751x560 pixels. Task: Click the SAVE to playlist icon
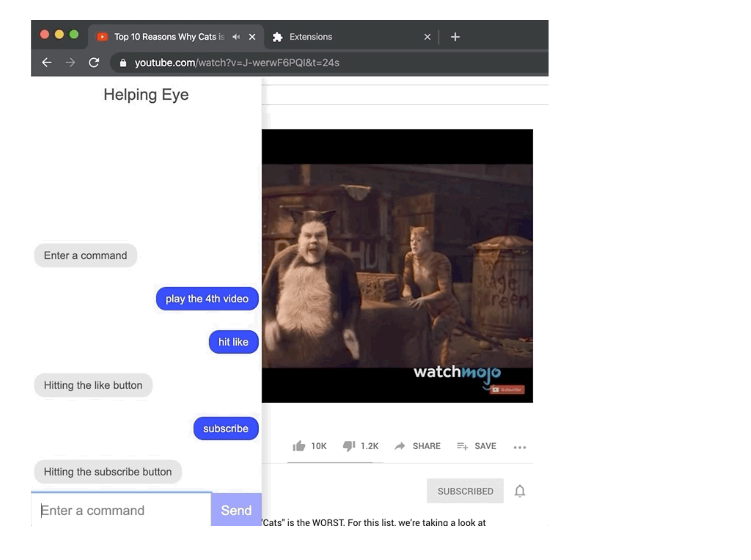point(462,446)
